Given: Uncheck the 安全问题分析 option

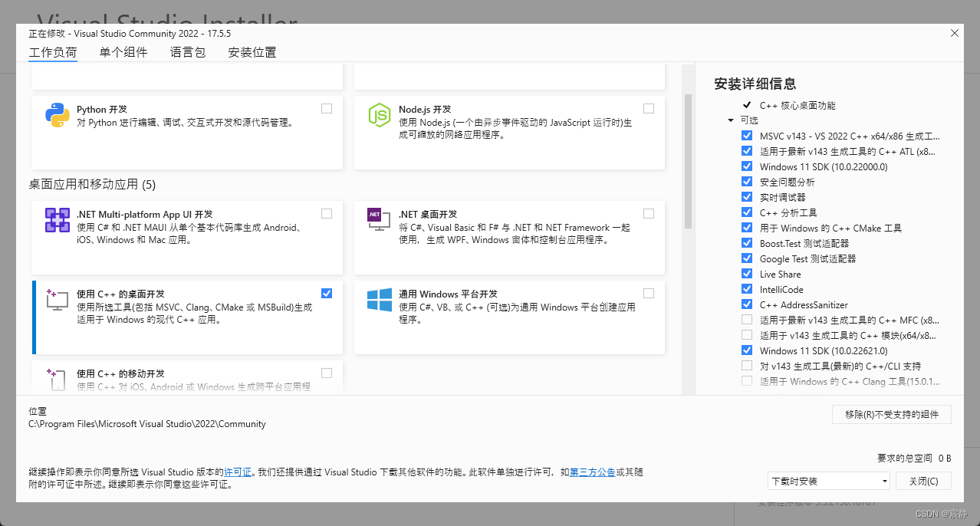Looking at the screenshot, I should click(747, 182).
